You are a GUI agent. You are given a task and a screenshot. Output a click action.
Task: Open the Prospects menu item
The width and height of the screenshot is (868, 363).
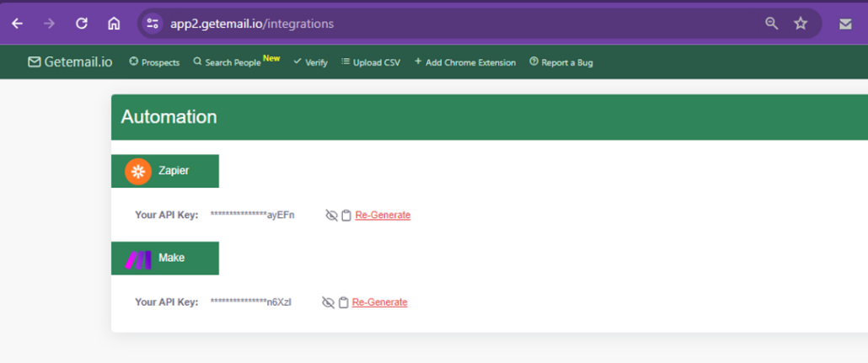tap(154, 62)
